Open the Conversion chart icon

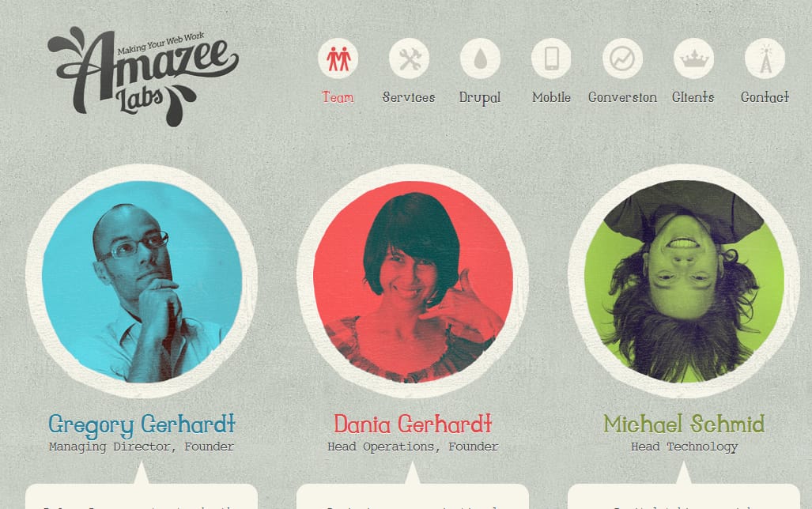point(622,58)
